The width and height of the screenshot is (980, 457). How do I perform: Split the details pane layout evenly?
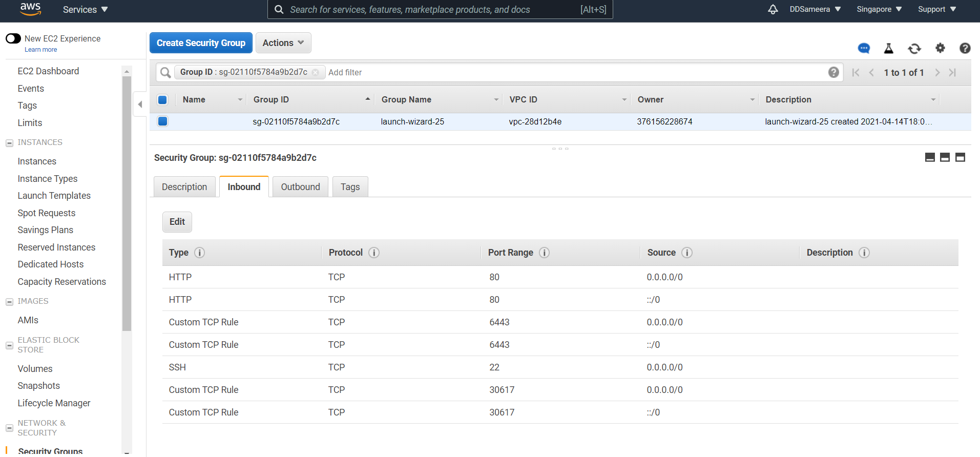(945, 157)
